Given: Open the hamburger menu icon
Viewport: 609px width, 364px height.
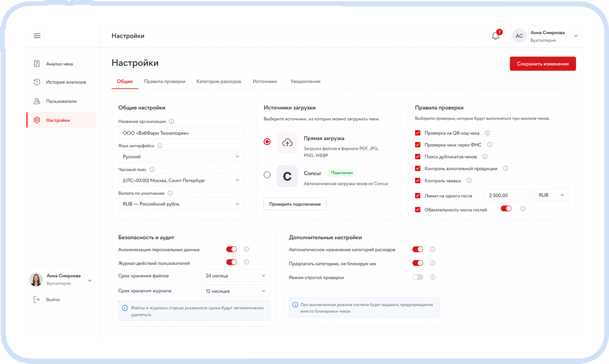Looking at the screenshot, I should click(37, 36).
